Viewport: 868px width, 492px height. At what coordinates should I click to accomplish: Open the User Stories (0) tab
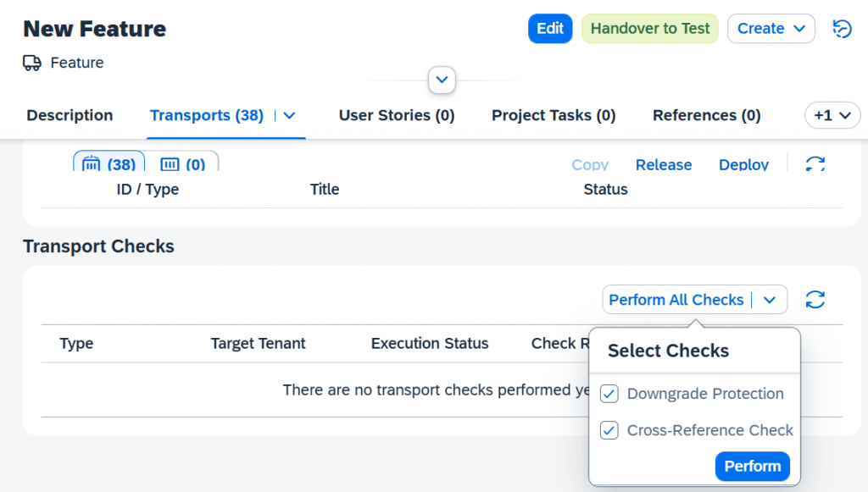point(397,115)
